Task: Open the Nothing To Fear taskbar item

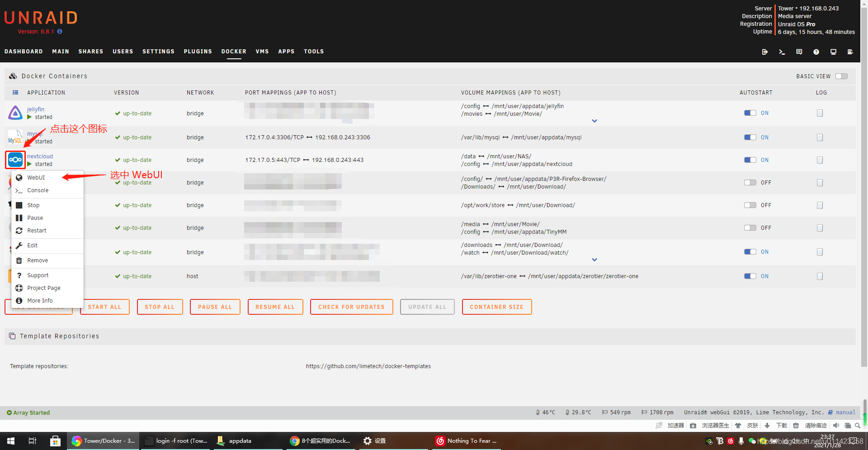Action: tap(466, 441)
